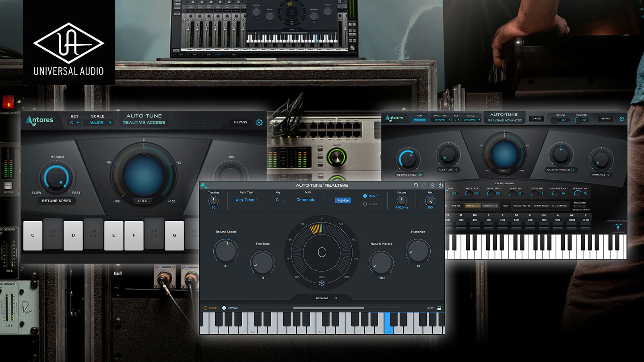The height and width of the screenshot is (362, 644).
Task: Open settings gear in Realtime Access plugin
Action: (x=259, y=122)
